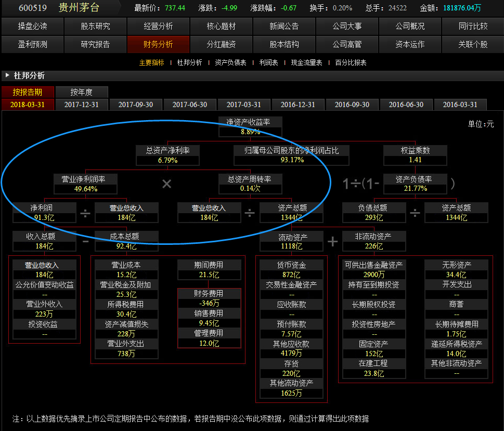The width and height of the screenshot is (504, 431).
Task: Select report date 2017-03-31
Action: pos(243,105)
